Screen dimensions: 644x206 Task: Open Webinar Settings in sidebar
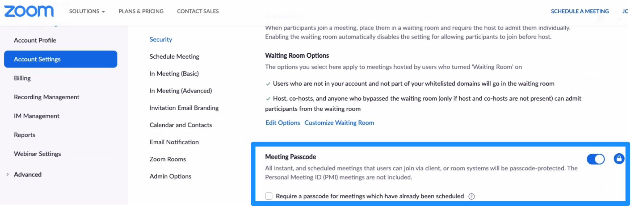37,154
